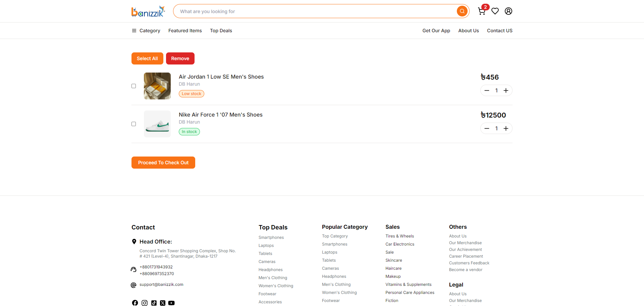Open the shopping cart icon

482,11
